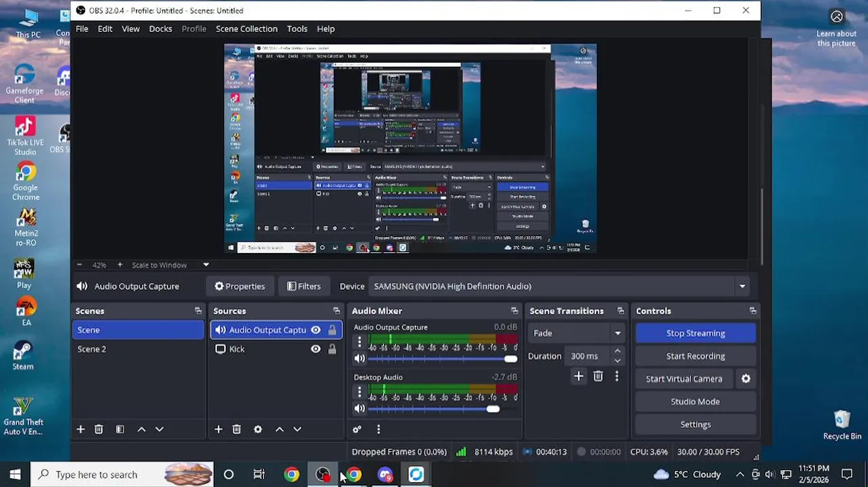The image size is (868, 487).
Task: Select Scene 2 in Scenes list
Action: tap(138, 349)
